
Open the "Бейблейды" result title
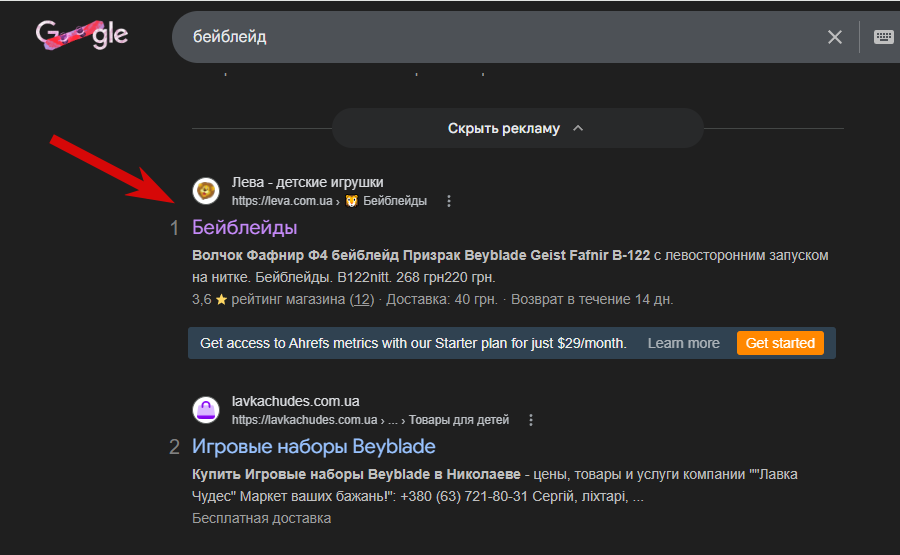point(244,228)
